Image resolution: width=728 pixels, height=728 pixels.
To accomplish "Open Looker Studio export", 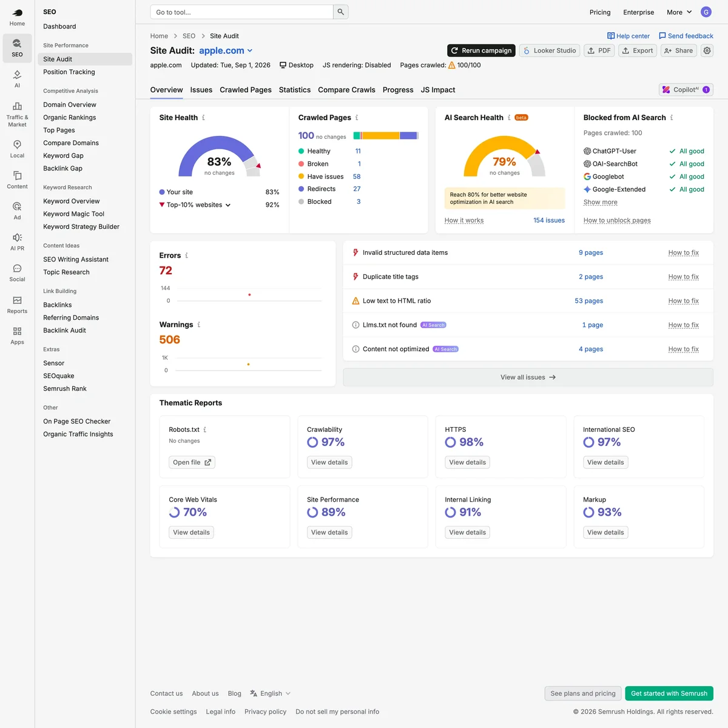I will coord(550,51).
